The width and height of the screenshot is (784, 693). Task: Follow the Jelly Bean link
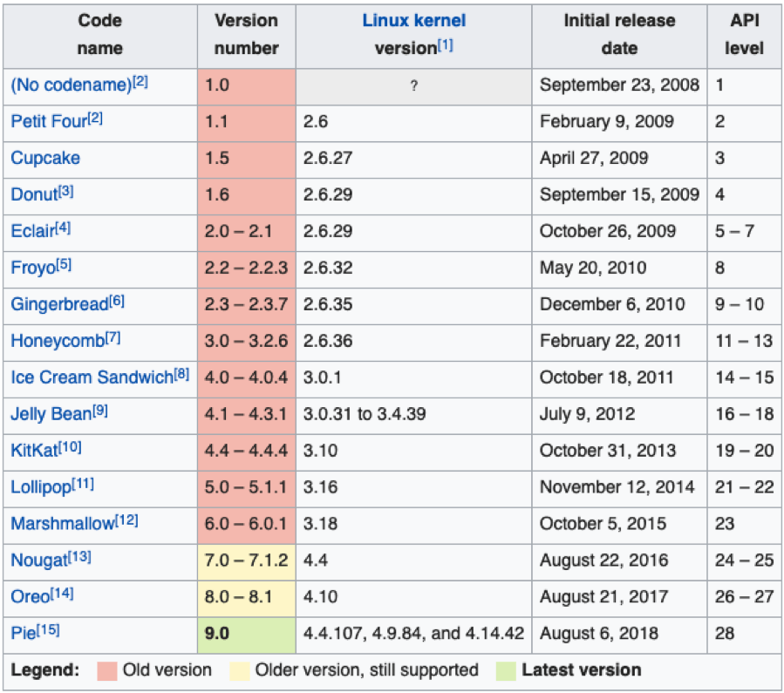pyautogui.click(x=51, y=414)
